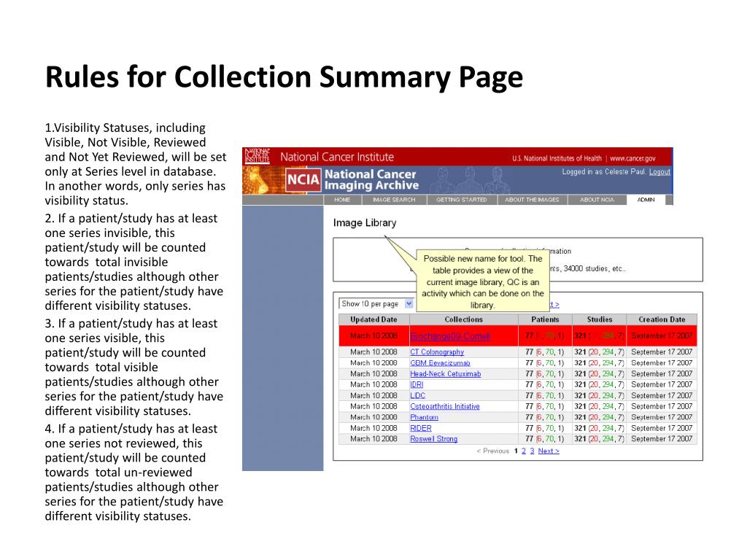This screenshot has height=560, width=747.
Task: Open the GBM Bevacizumab collection
Action: (x=440, y=363)
